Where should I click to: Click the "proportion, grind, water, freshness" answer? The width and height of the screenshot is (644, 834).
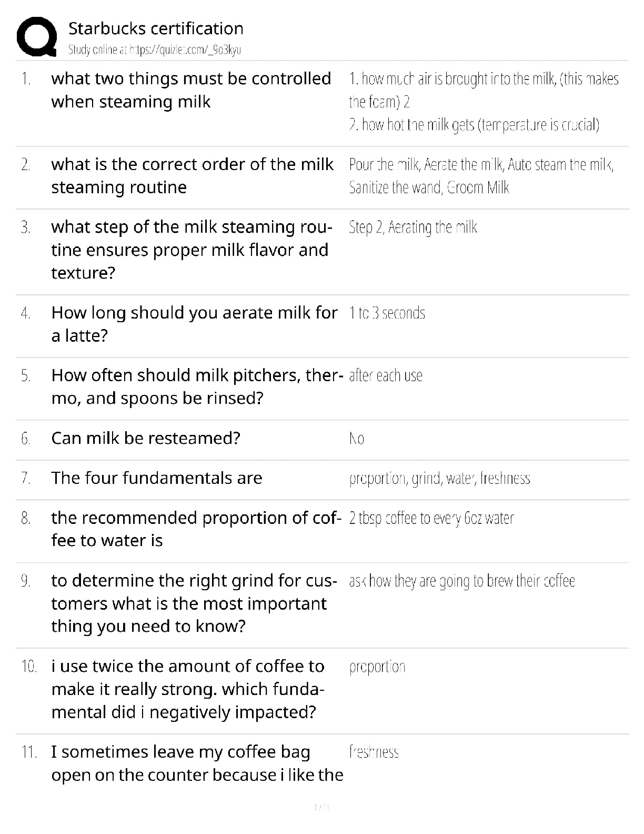(439, 479)
